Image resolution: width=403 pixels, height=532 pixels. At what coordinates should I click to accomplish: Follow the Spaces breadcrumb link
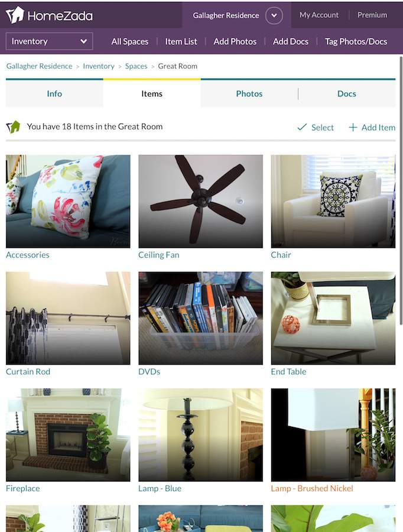tap(136, 66)
